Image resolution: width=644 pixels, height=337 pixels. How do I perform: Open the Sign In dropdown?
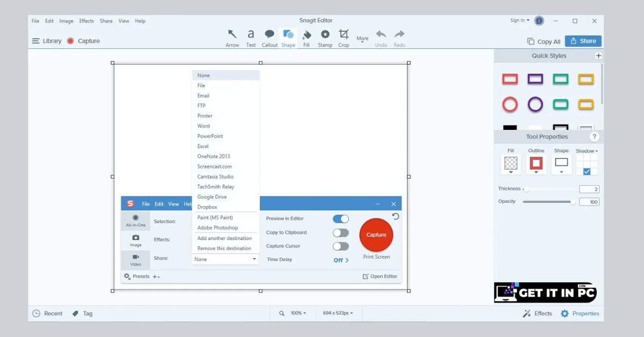[x=519, y=20]
